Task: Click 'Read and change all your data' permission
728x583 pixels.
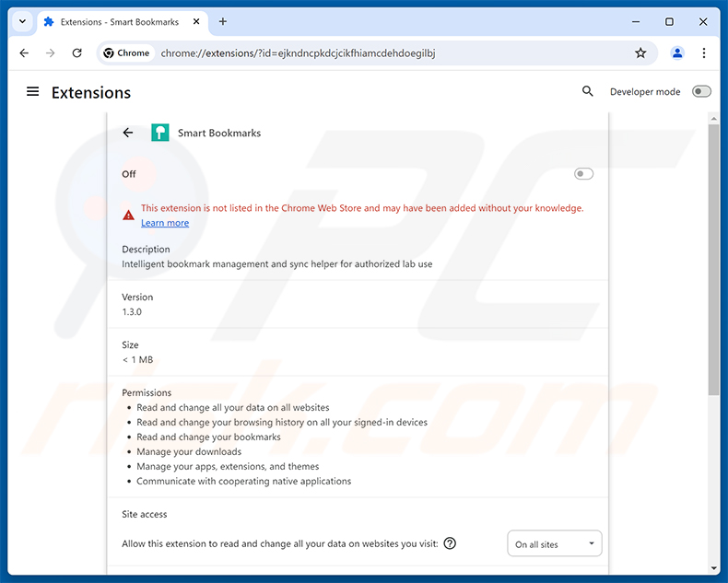Action: 232,407
